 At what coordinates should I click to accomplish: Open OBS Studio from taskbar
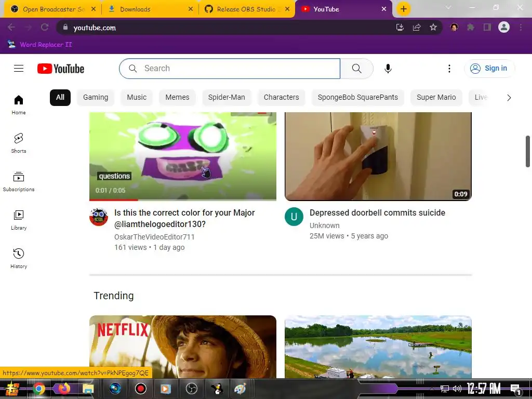coord(191,389)
